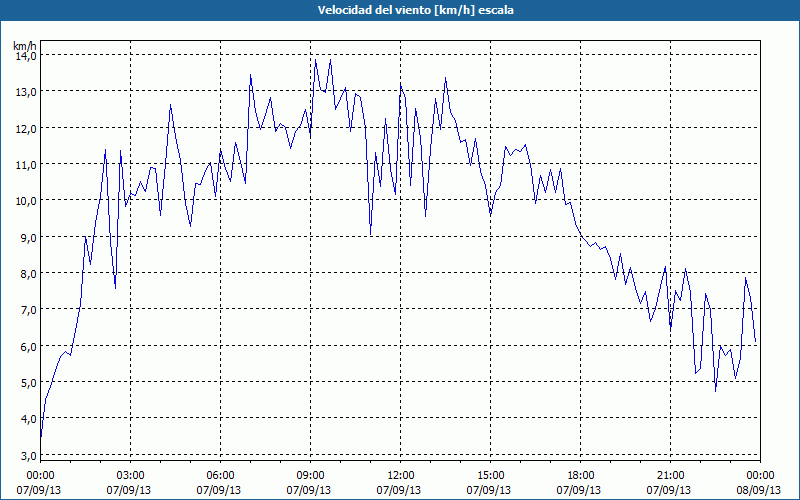Select the 7,0 y-axis label
Screen dimensions: 800x500
click(28, 310)
